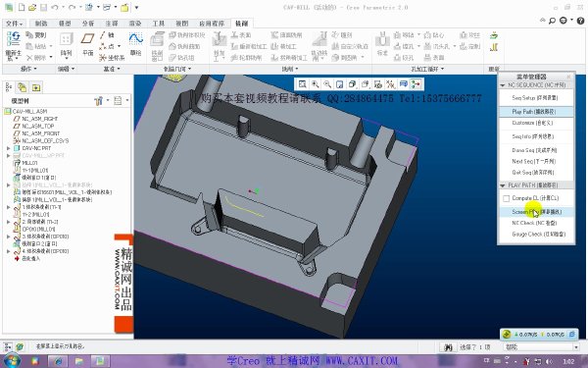
Task: Click the Sketch (草绘) icon
Action: click(135, 39)
